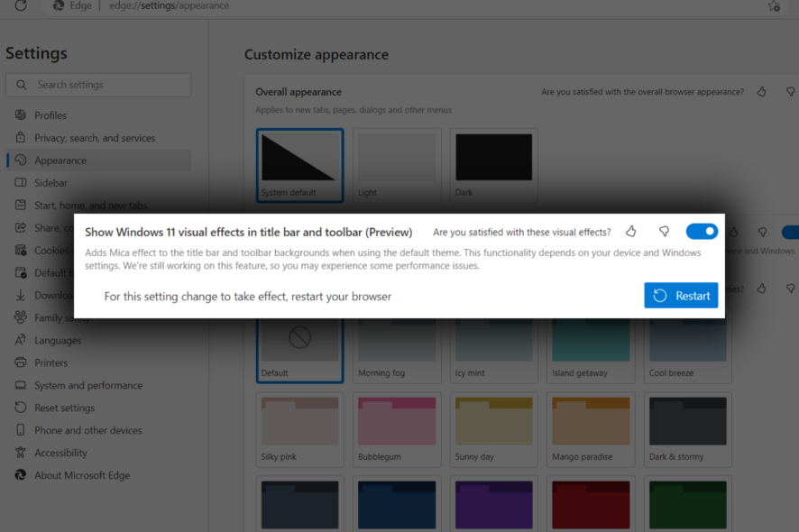Click the Restart button
This screenshot has height=532, width=799.
click(681, 296)
